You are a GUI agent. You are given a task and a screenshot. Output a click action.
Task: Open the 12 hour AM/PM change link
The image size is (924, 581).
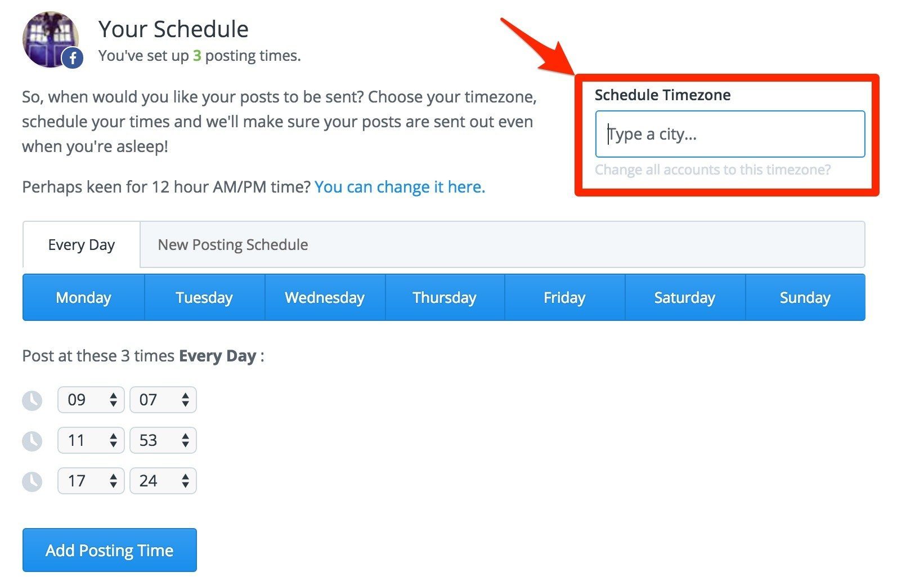point(399,186)
